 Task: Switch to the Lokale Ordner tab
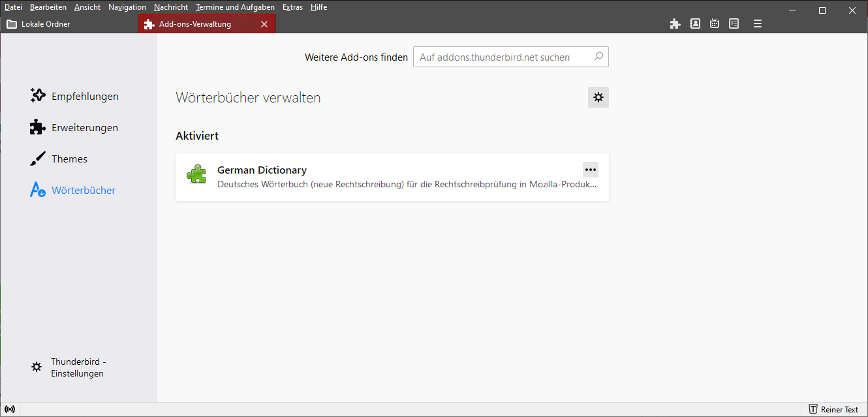pos(46,24)
